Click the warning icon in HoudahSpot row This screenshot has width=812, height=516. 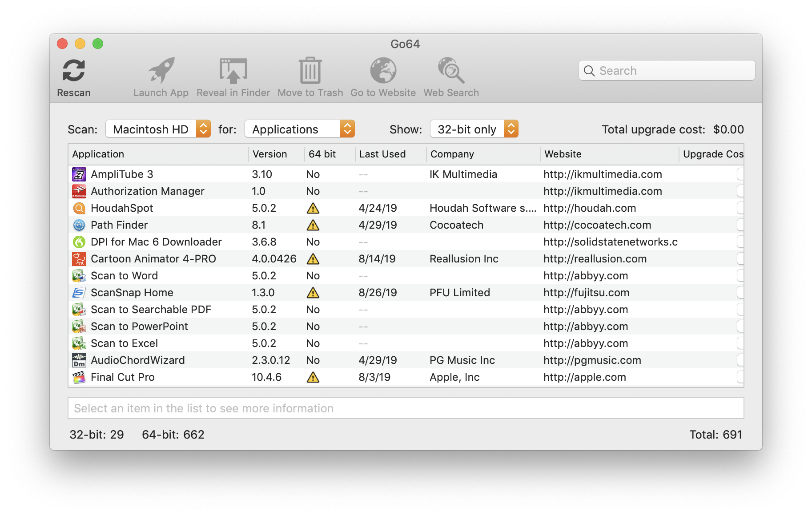[x=313, y=208]
